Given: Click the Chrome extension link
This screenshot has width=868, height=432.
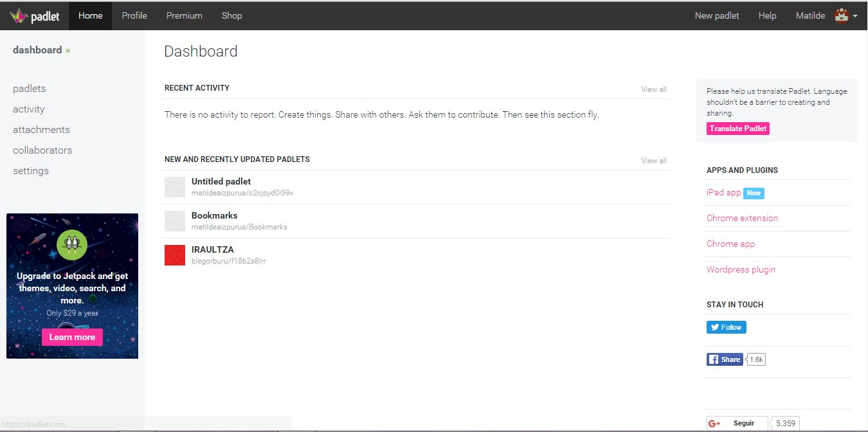Looking at the screenshot, I should coord(742,218).
